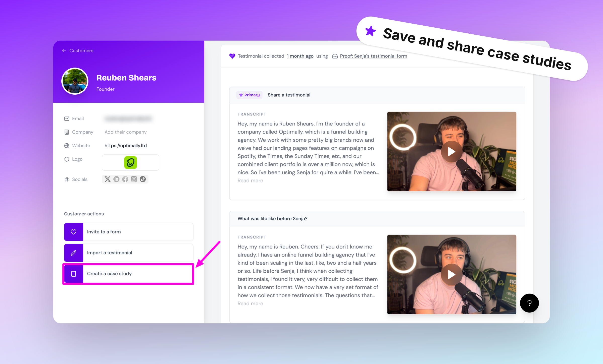Click the Instagram social icon
The height and width of the screenshot is (364, 603).
[134, 179]
